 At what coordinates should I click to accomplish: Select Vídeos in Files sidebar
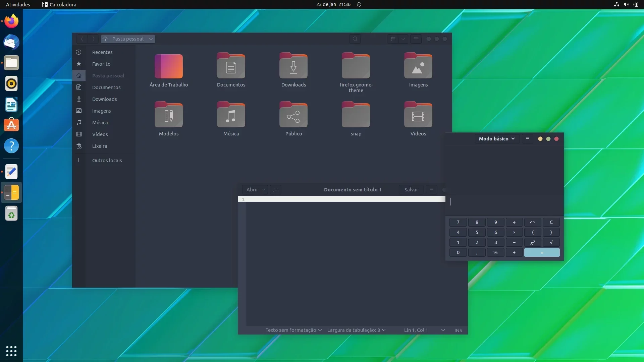pos(104,134)
